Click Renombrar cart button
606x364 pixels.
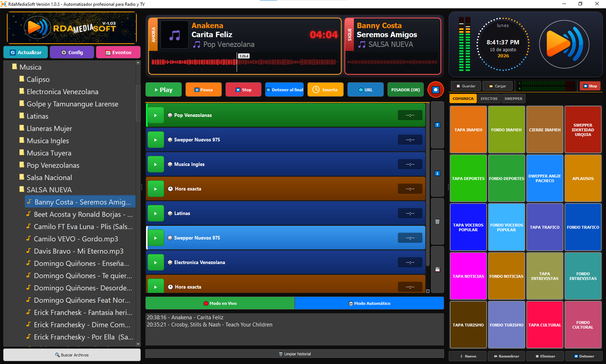pyautogui.click(x=506, y=356)
